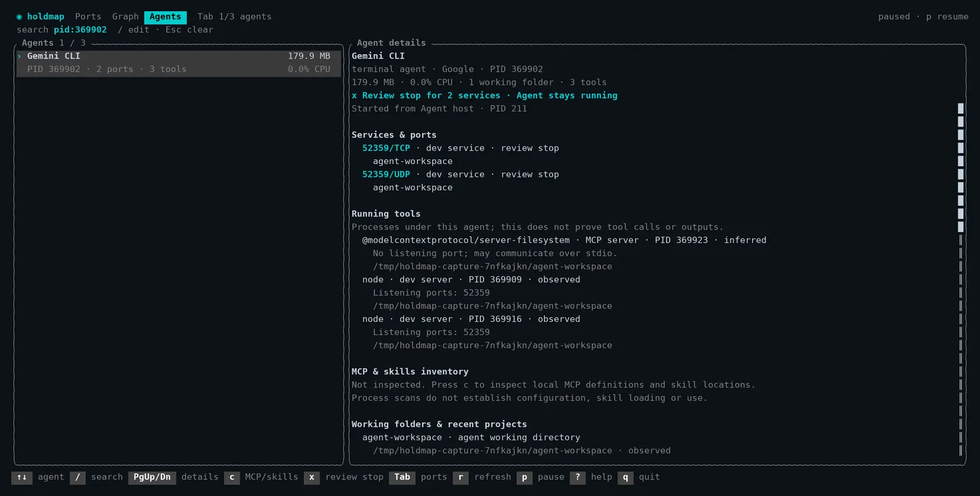Click the ? help key

point(578,477)
